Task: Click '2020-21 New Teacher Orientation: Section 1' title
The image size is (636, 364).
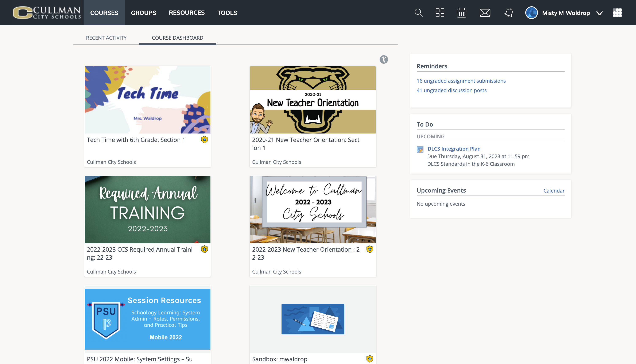Action: coord(306,144)
